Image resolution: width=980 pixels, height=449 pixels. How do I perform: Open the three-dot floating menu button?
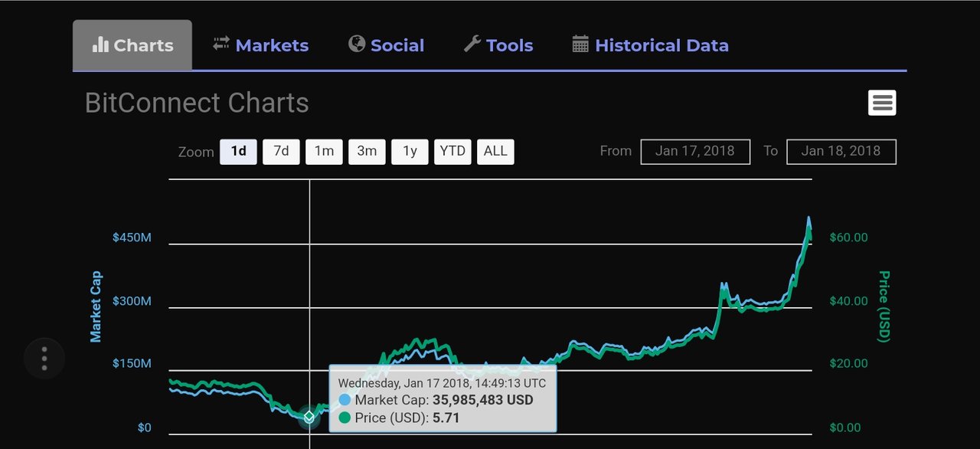tap(44, 359)
